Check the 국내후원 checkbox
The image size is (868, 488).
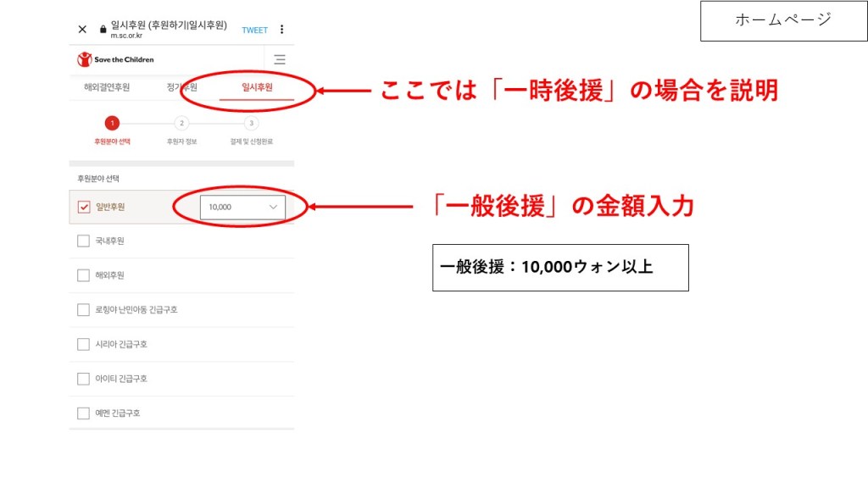(84, 241)
